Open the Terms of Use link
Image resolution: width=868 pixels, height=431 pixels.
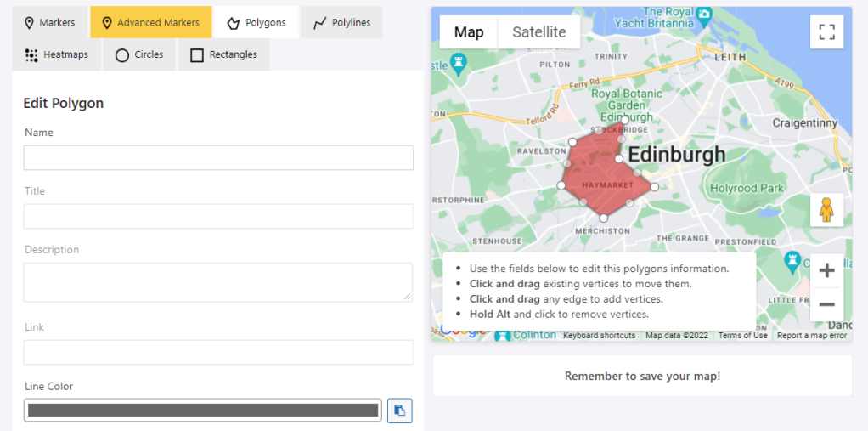742,336
